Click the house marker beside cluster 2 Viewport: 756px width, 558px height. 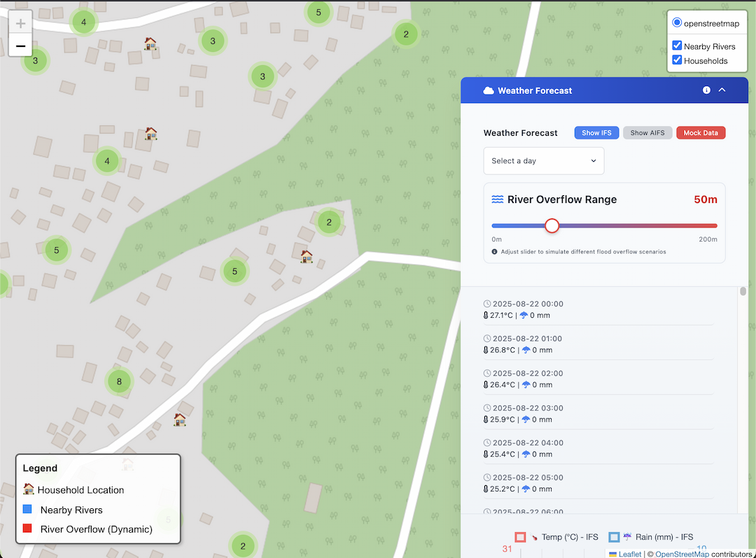tap(307, 256)
